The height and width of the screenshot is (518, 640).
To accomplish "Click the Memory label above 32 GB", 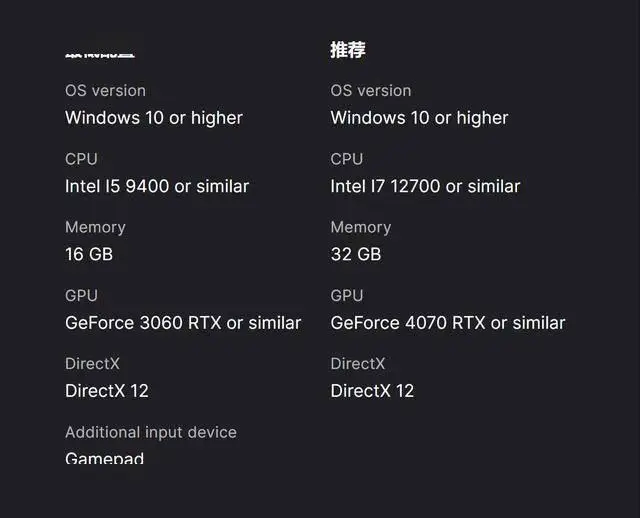I will (361, 227).
